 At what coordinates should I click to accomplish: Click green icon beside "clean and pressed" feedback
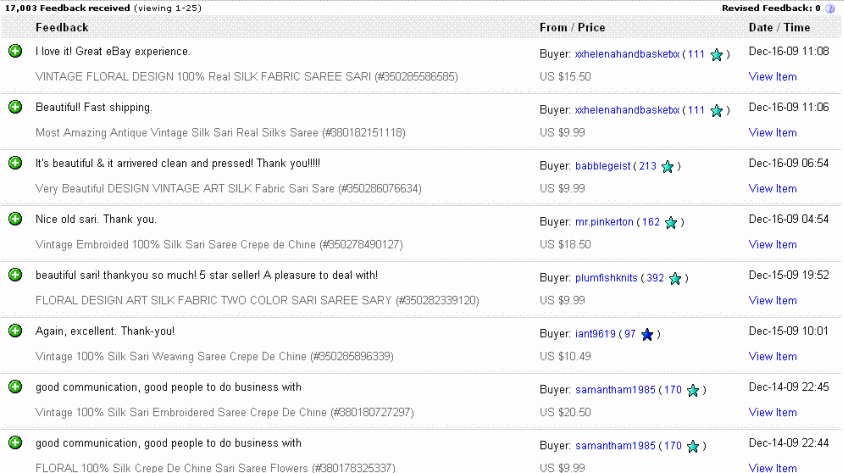pos(15,163)
